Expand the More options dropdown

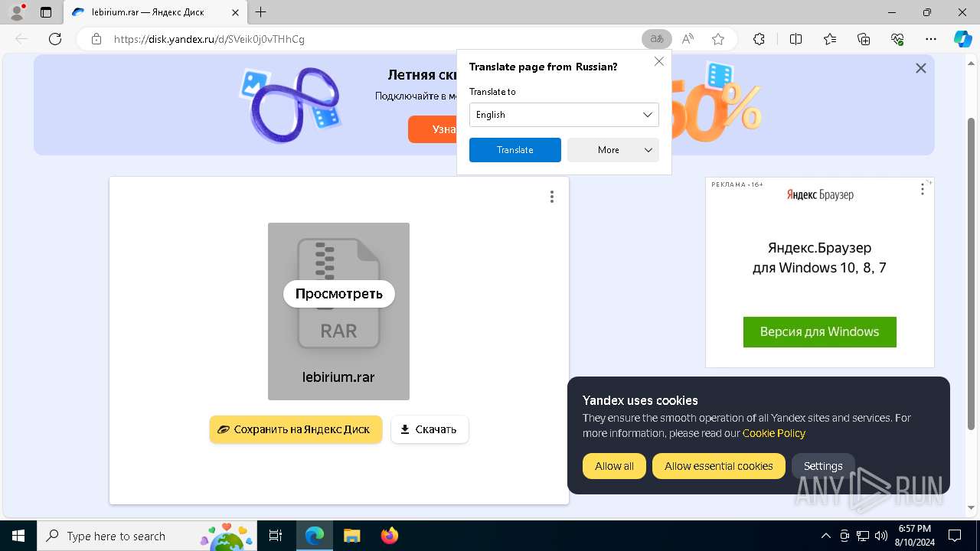613,150
